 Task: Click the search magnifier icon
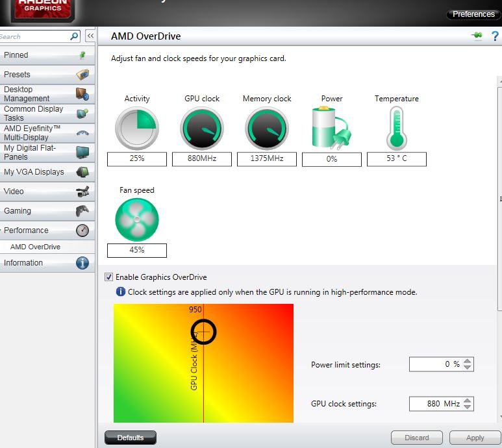74,36
